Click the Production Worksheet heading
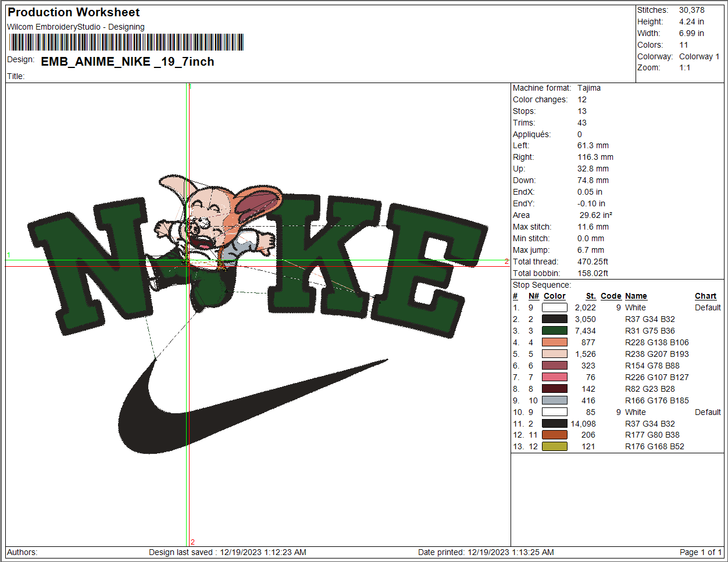The image size is (728, 562). tap(74, 12)
